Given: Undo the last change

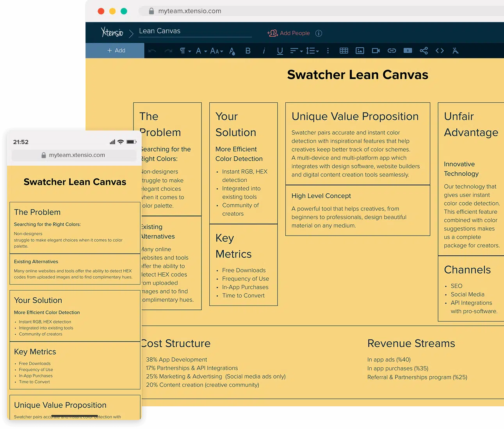Looking at the screenshot, I should (152, 50).
